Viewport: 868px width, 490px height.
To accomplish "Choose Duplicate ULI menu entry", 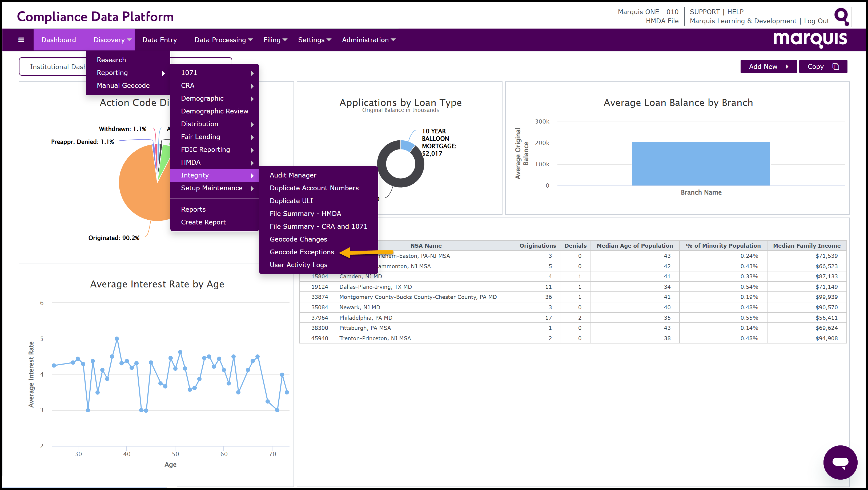I will (x=291, y=201).
